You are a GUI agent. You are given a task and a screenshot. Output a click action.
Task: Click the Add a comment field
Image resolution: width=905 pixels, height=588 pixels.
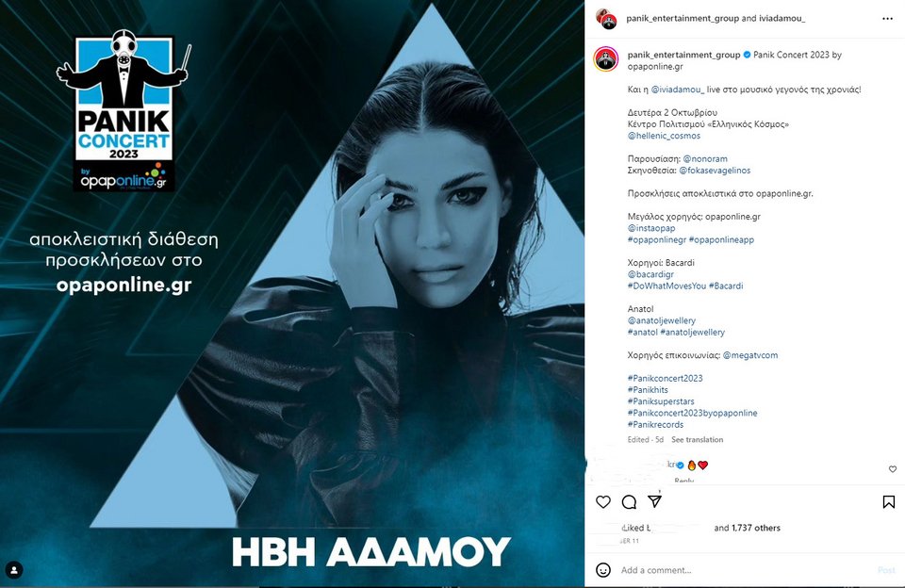(745, 570)
